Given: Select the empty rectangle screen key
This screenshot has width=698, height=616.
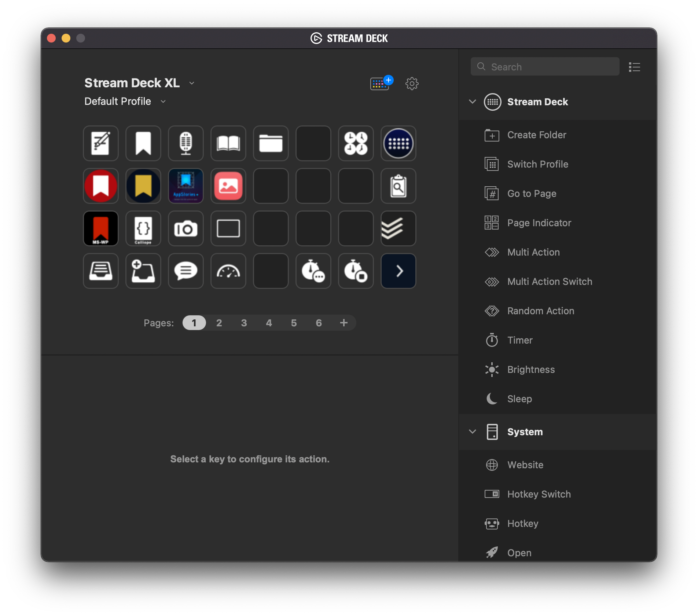Looking at the screenshot, I should [x=228, y=228].
